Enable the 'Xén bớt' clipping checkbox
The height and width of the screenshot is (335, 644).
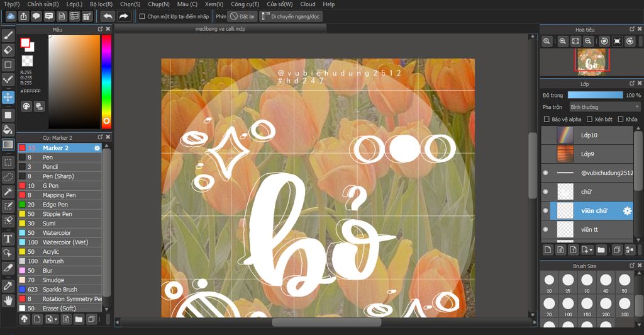[589, 119]
